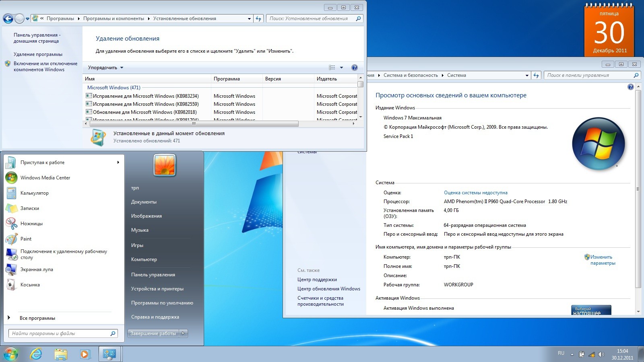Click the network icon in system tray
This screenshot has height=362, width=644.
click(592, 354)
